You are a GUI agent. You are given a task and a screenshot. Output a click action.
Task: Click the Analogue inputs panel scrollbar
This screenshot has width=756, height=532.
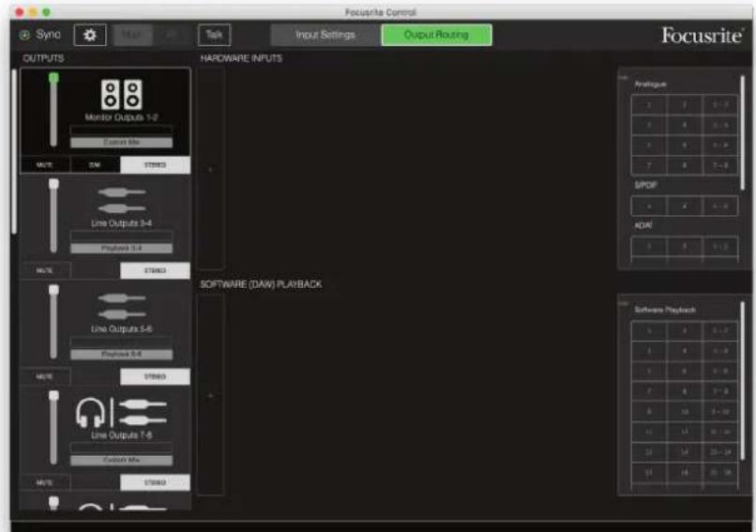[x=743, y=131]
